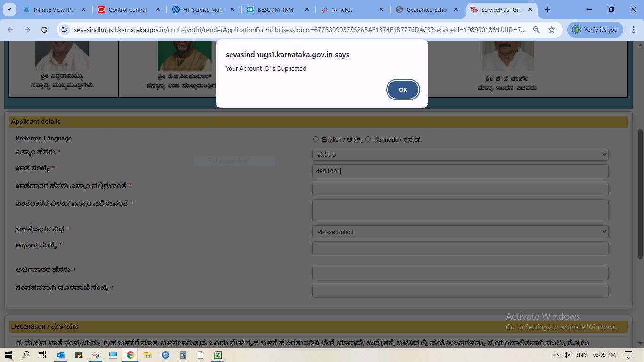Click the account number field containing 4891991

tap(460, 171)
